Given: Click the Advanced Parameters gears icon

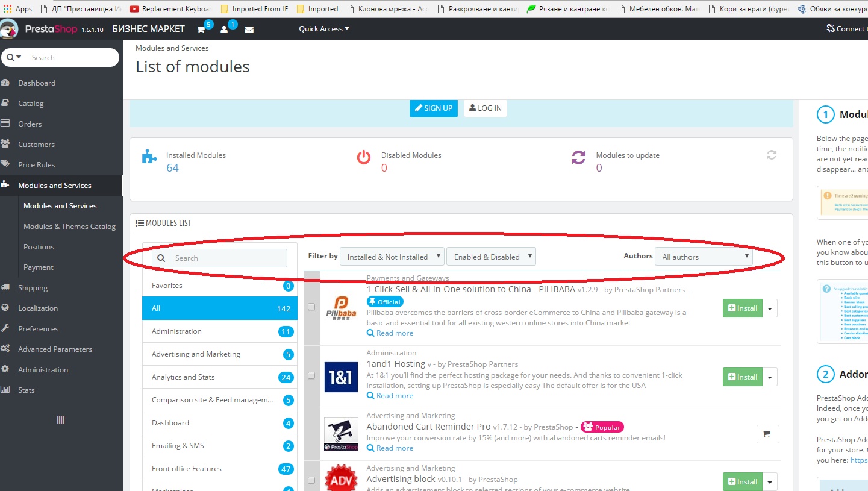Looking at the screenshot, I should (5, 349).
